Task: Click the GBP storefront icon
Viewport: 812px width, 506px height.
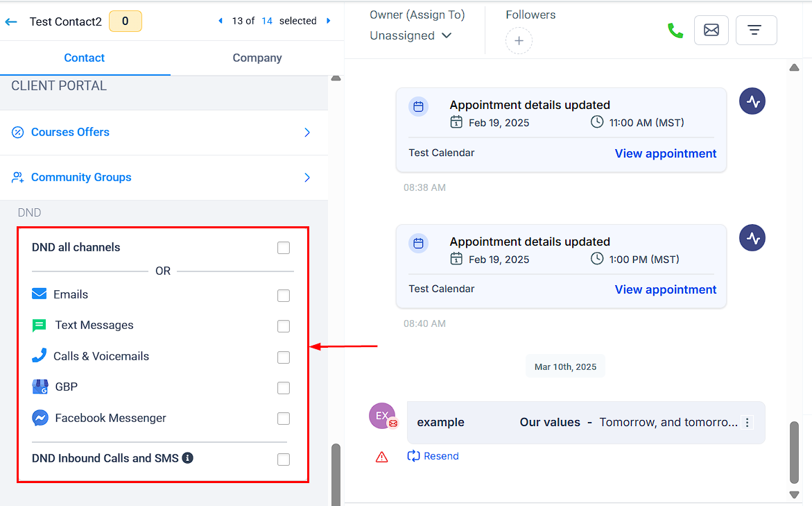Action: click(40, 387)
